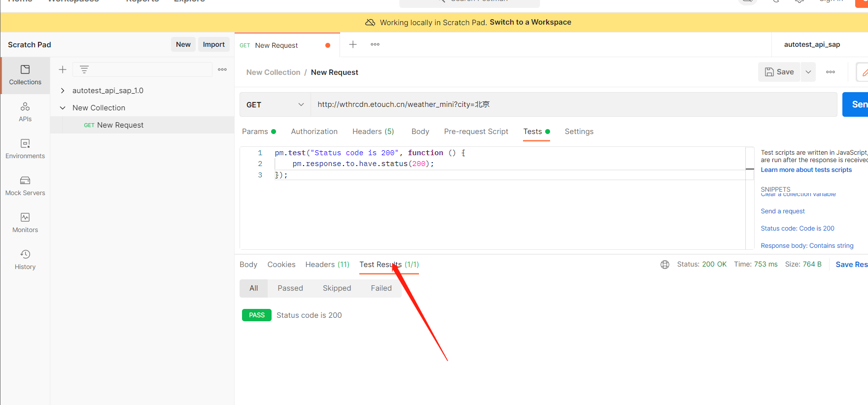Click the plus icon to create a collection

click(x=63, y=69)
